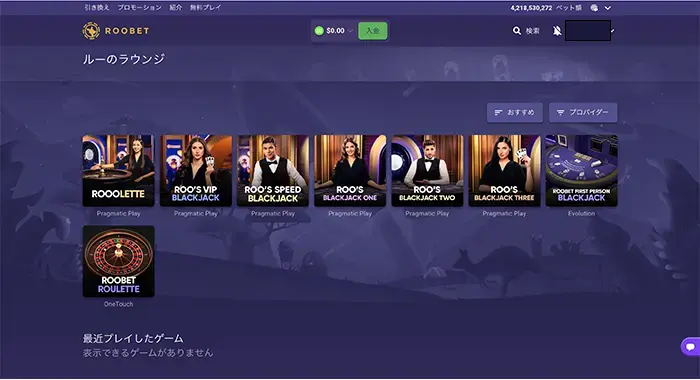Image resolution: width=700 pixels, height=380 pixels.
Task: Open the ROOBET ROULETTE game thumbnail
Action: point(118,261)
